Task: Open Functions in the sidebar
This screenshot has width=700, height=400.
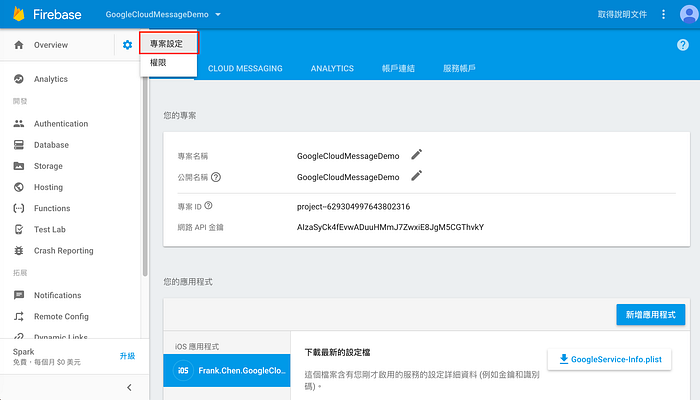Action: pyautogui.click(x=52, y=208)
